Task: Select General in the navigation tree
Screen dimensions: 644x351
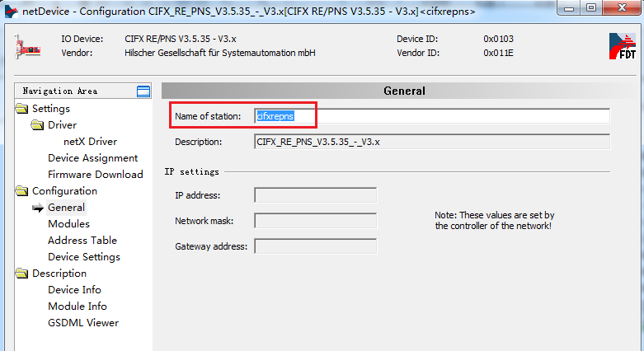Action: click(x=66, y=208)
